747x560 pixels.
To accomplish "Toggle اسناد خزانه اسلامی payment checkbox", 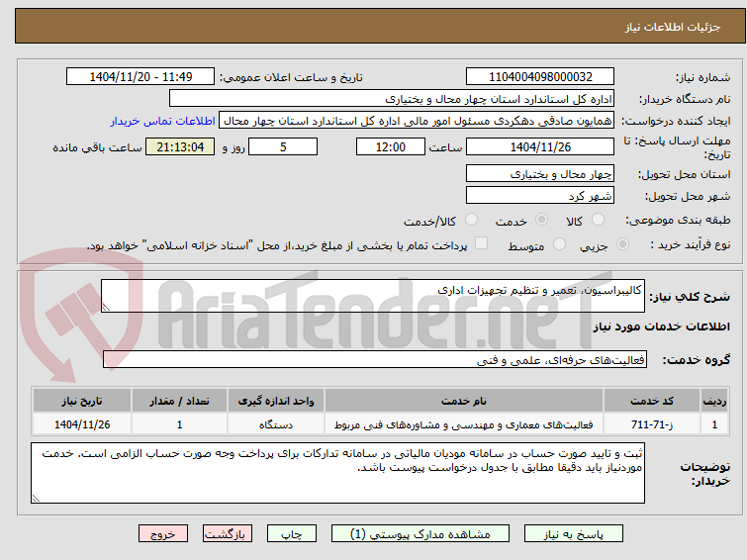I will coord(482,243).
